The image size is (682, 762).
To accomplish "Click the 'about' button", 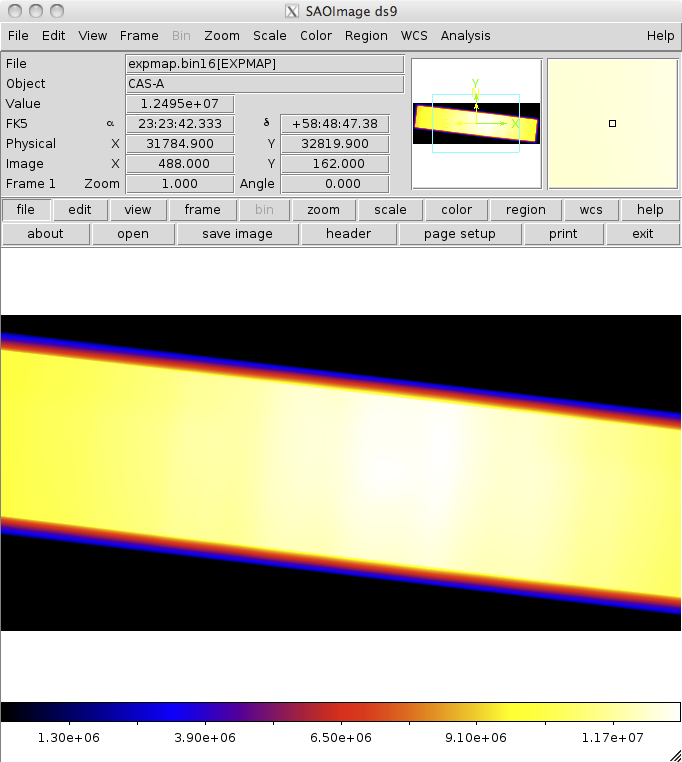I will [45, 234].
